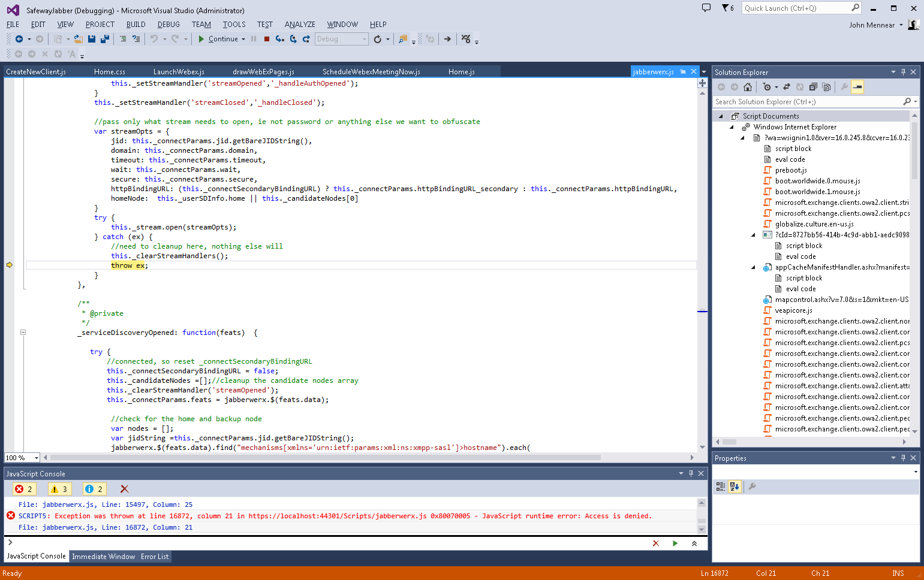Click the decrease indent toolbar icon
The height and width of the screenshot is (580, 924).
point(123,39)
